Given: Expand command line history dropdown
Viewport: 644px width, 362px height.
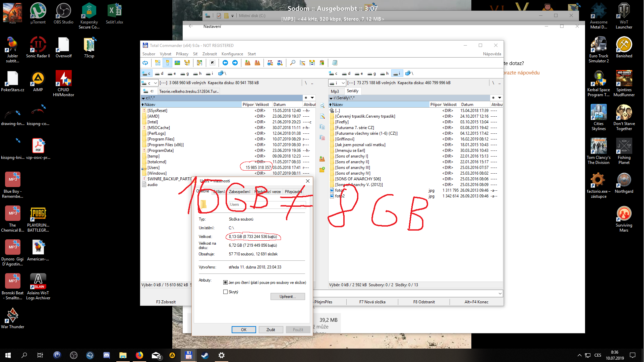Looking at the screenshot, I should pos(500,293).
